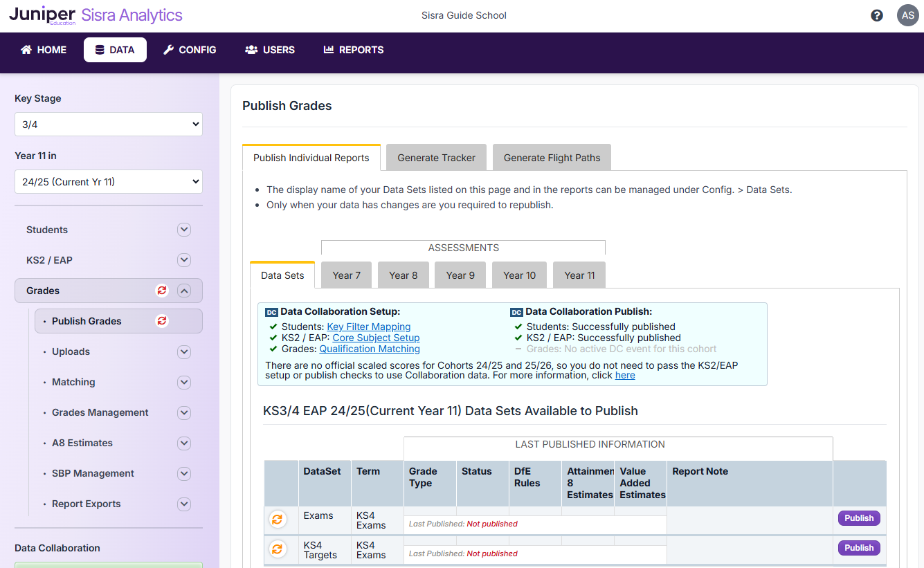924x568 pixels.
Task: Open the REPORTS navigation item
Action: pyautogui.click(x=354, y=50)
